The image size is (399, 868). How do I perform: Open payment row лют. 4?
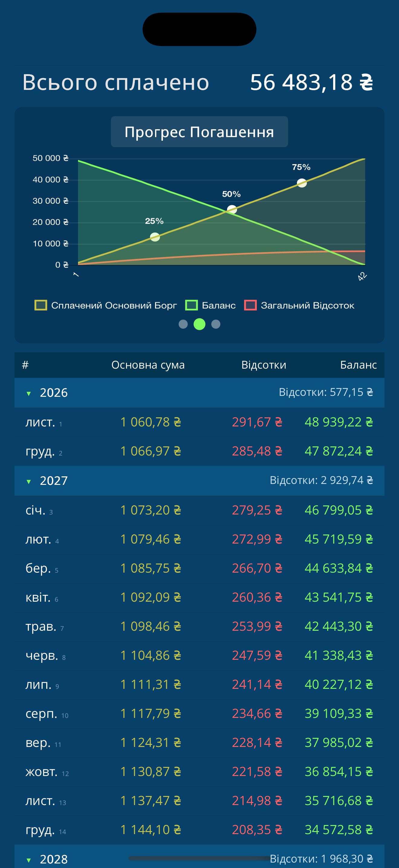(199, 539)
